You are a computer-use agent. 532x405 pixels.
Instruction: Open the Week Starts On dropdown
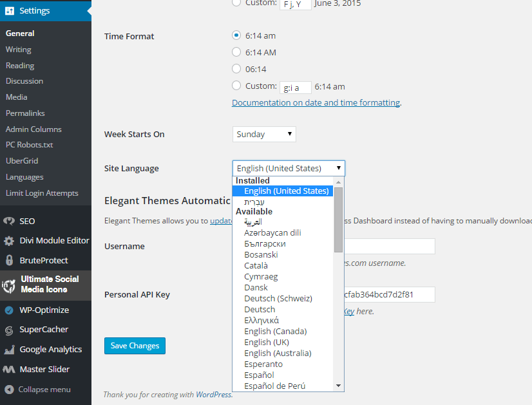pyautogui.click(x=263, y=134)
